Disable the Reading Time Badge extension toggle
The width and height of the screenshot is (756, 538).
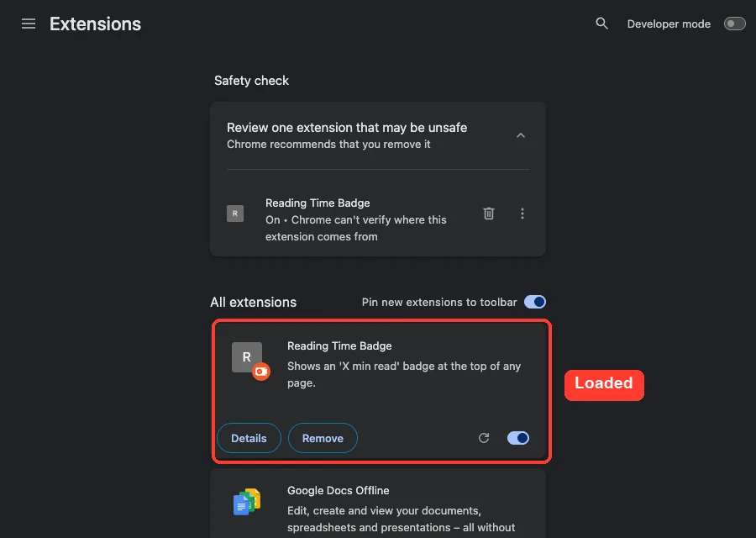[517, 438]
